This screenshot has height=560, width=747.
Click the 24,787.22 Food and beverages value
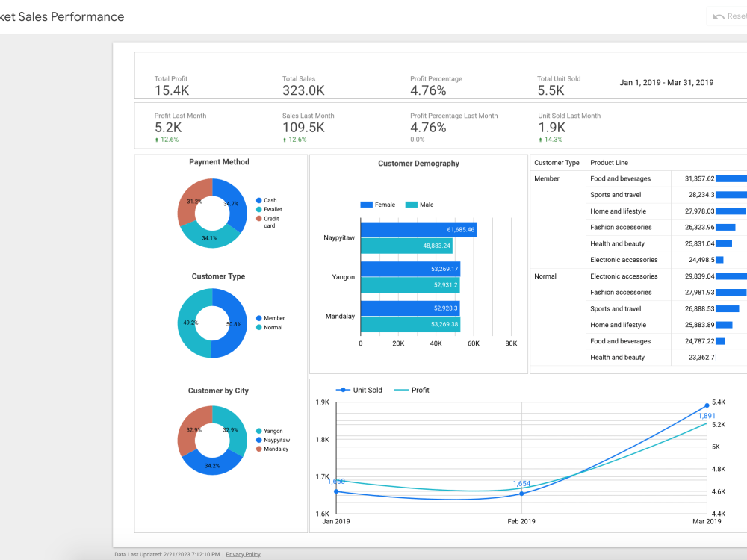coord(699,341)
